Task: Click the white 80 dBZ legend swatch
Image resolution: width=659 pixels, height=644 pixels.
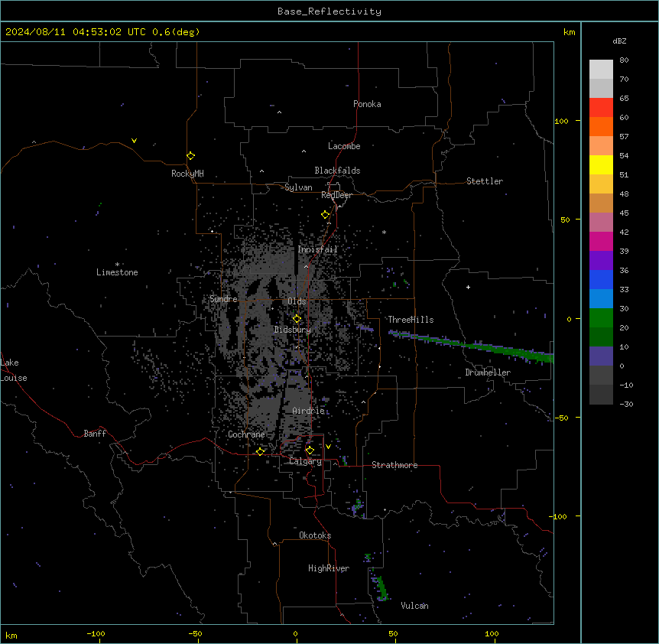Action: click(601, 70)
